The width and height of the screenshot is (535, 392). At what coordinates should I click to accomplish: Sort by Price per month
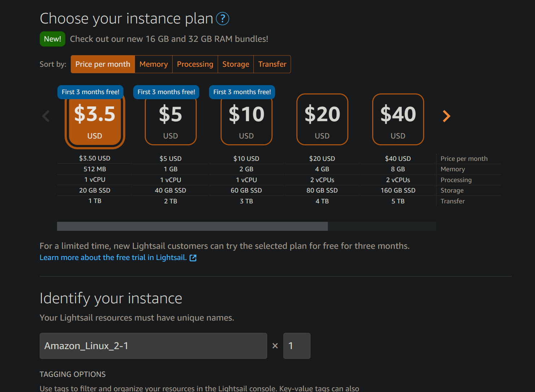point(103,64)
